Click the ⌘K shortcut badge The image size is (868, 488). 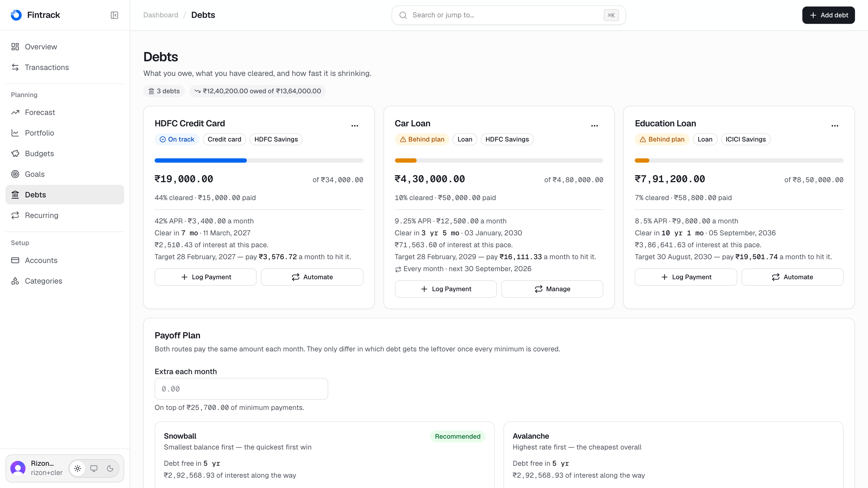[611, 15]
